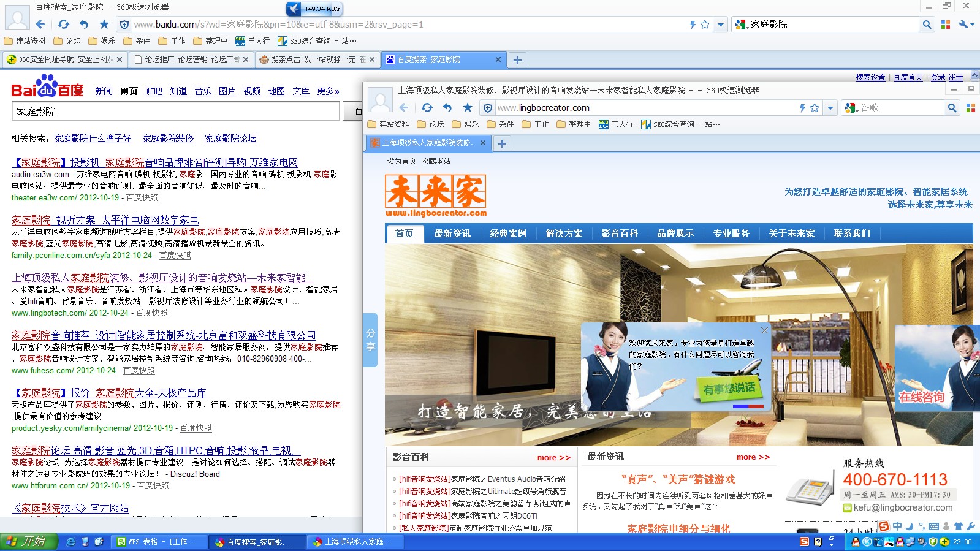Click undo arrow in lingbocreator window toolbar

[x=447, y=108]
